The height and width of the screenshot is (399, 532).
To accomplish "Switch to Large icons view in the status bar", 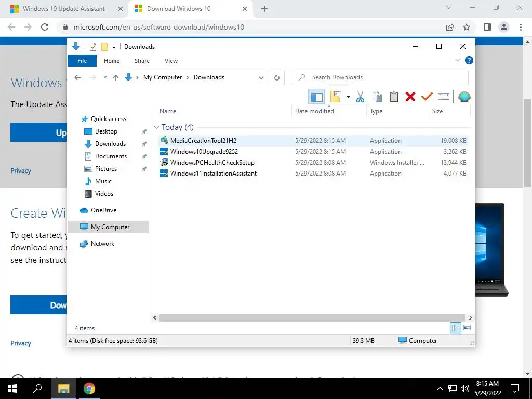I will (x=467, y=328).
